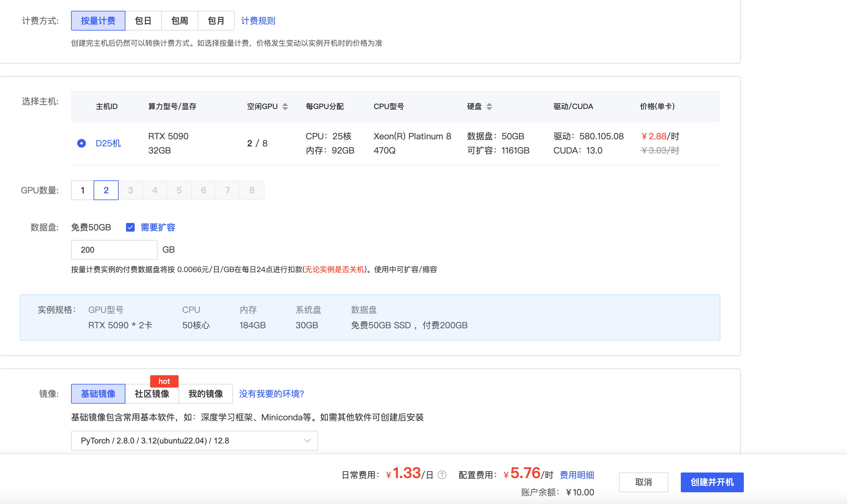Open 费用明细 cost details
This screenshot has height=504, width=847.
click(577, 475)
